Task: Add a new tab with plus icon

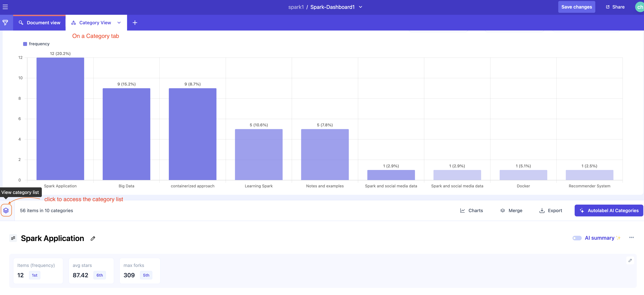Action: (135, 23)
